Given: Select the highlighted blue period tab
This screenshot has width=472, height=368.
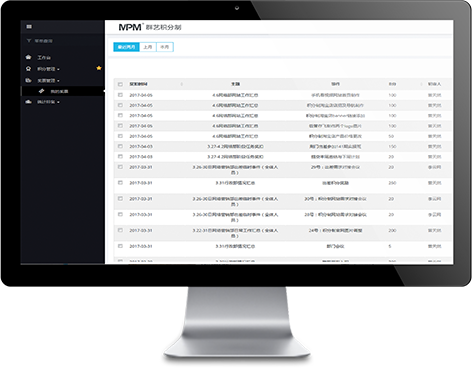Looking at the screenshot, I should 126,47.
